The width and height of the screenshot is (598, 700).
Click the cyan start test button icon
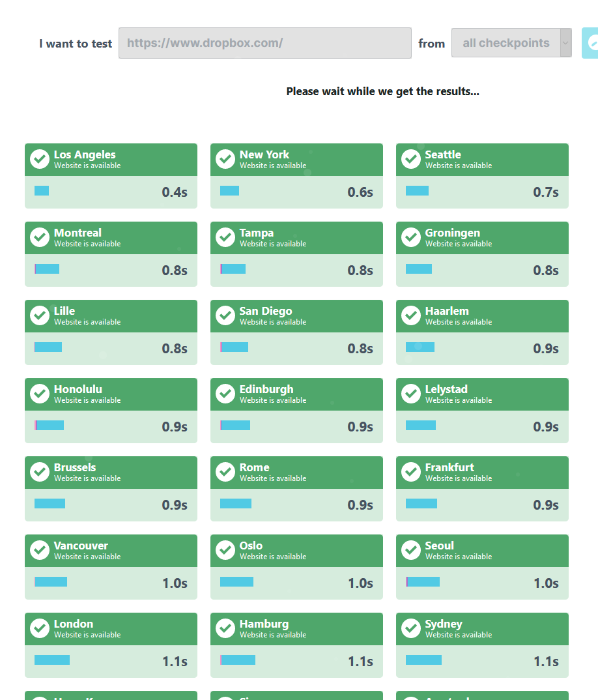590,43
